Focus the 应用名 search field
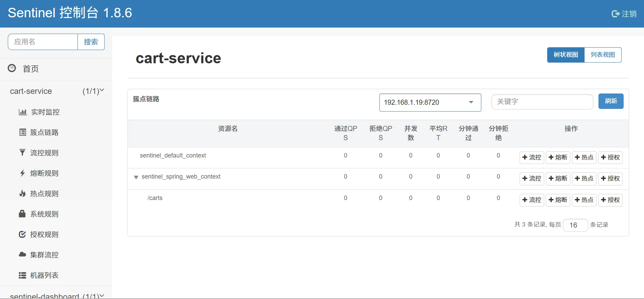Viewport: 644px width, 299px height. [43, 42]
